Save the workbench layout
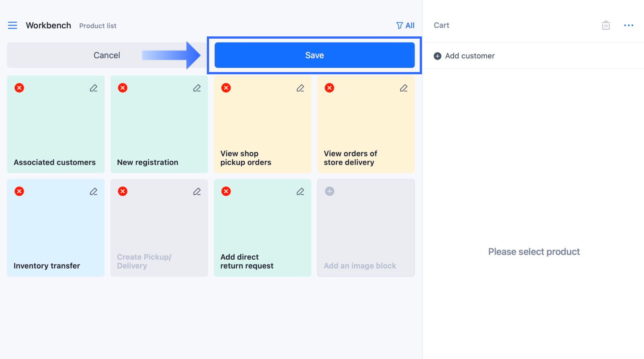The width and height of the screenshot is (644, 359). tap(314, 55)
